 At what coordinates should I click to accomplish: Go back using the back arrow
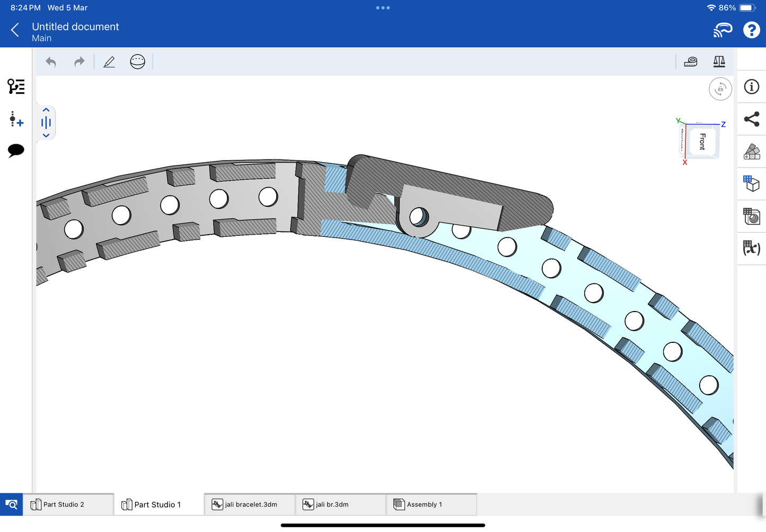tap(15, 30)
